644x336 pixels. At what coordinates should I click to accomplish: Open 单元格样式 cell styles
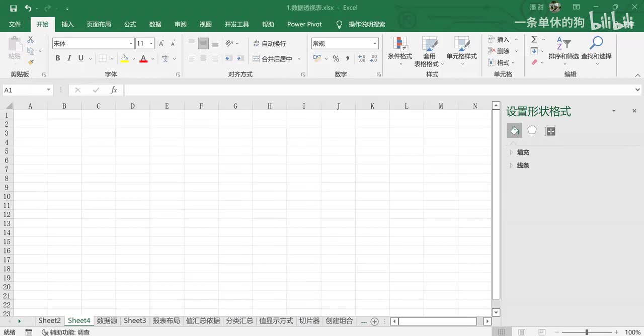pos(461,51)
